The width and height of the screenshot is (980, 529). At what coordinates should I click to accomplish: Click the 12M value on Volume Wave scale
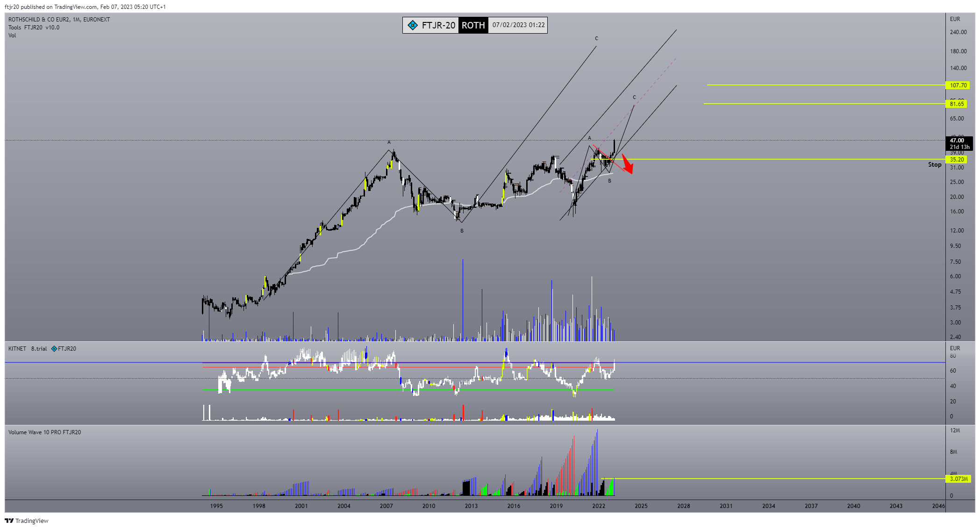click(955, 430)
